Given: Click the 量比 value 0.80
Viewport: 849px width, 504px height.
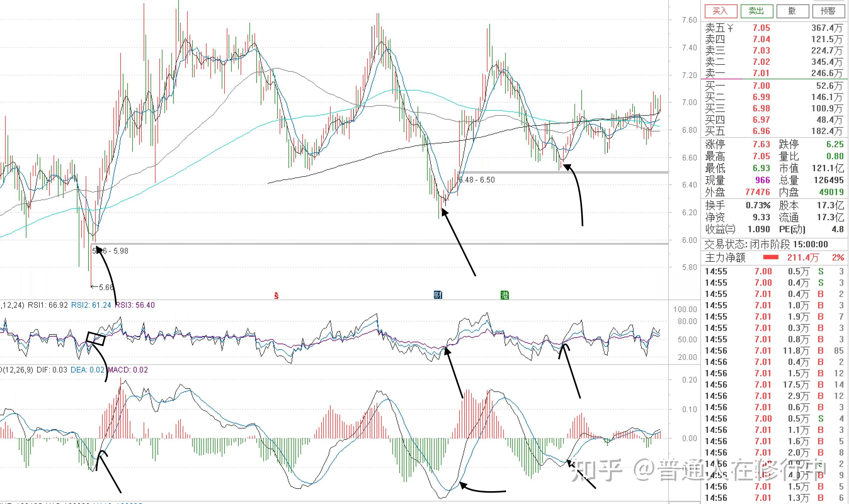Looking at the screenshot, I should (835, 156).
